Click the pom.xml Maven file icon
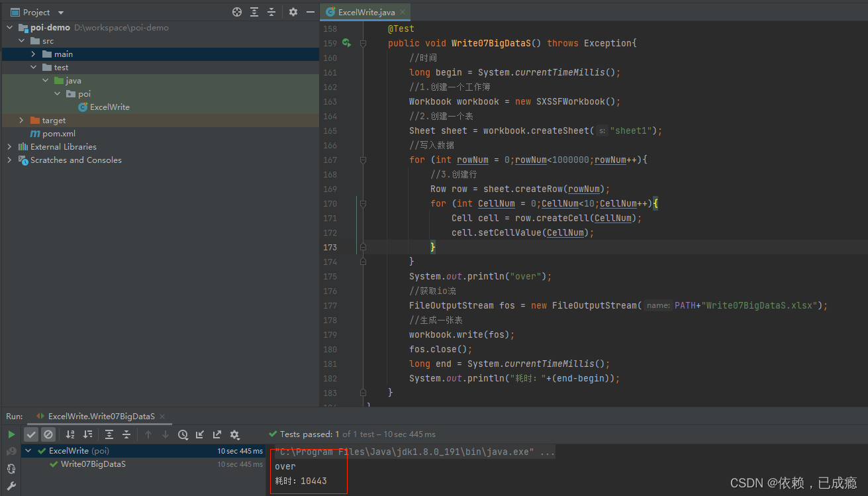The width and height of the screenshot is (868, 496). pos(36,134)
